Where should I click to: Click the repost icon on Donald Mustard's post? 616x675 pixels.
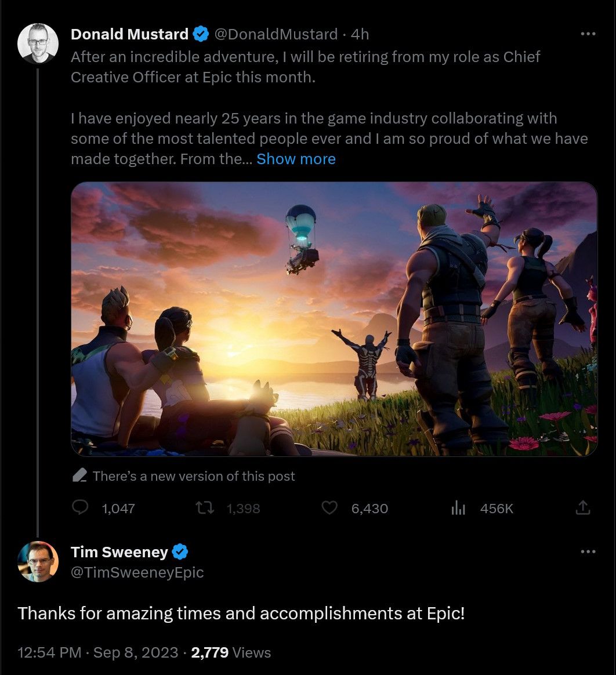pos(205,508)
